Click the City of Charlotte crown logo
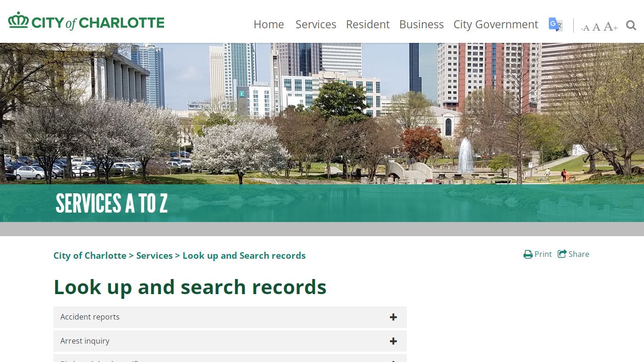 pos(18,20)
